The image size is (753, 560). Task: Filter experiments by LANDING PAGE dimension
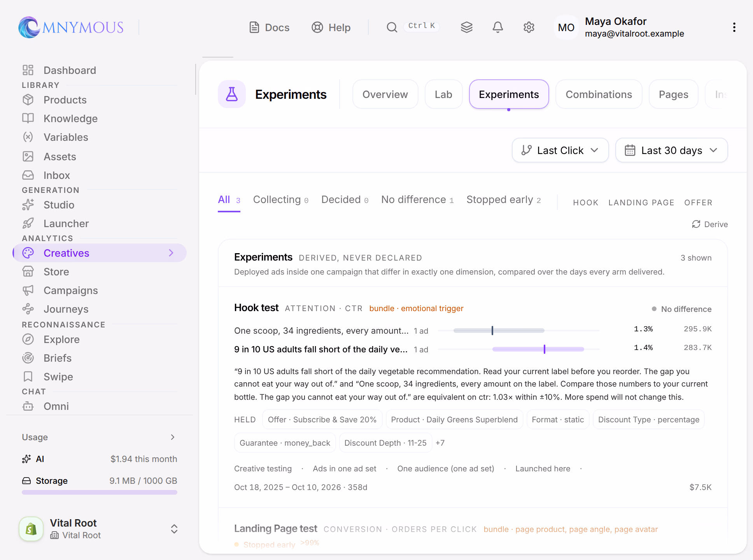click(641, 203)
